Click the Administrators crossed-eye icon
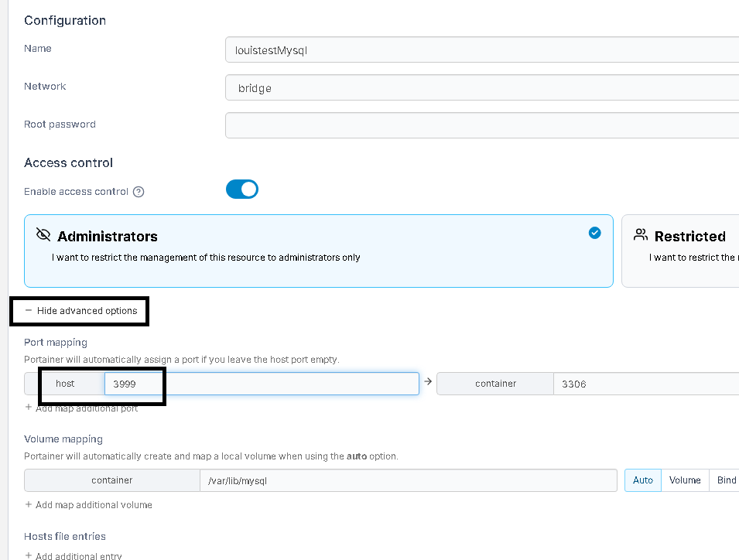This screenshot has height=560, width=739. point(43,234)
